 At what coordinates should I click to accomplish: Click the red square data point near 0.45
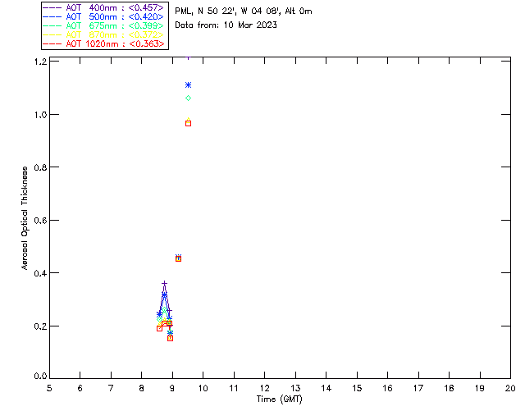click(179, 259)
